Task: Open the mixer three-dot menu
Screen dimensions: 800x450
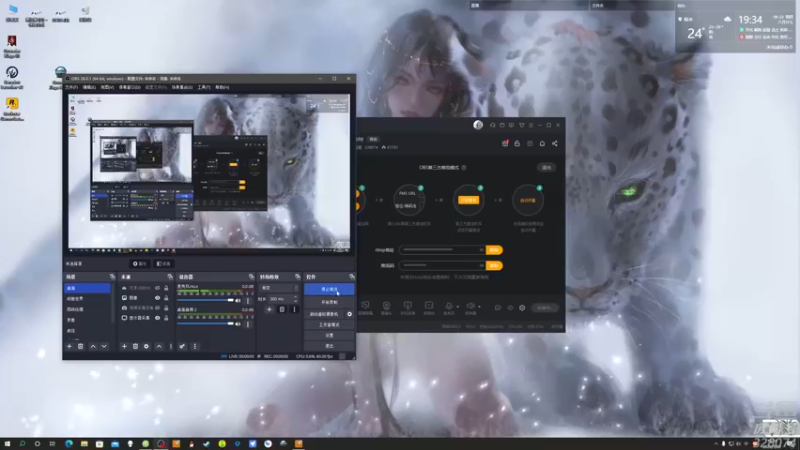Action: click(x=195, y=346)
